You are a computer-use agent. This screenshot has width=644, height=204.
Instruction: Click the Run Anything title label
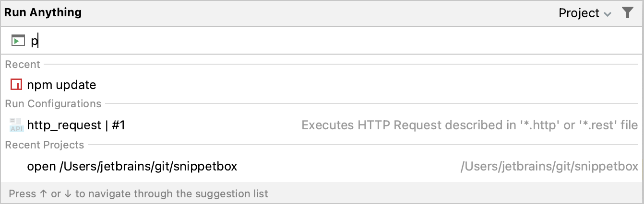coord(43,13)
